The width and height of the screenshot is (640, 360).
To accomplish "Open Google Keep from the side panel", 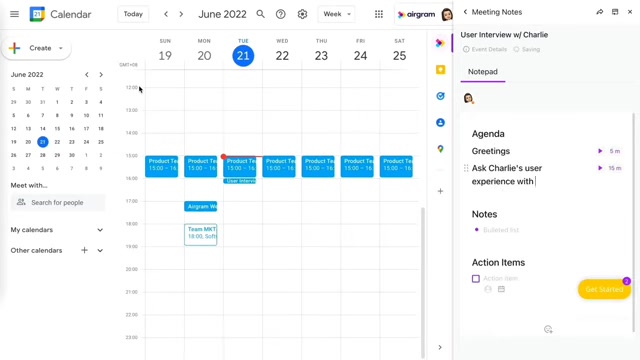I will (x=440, y=70).
